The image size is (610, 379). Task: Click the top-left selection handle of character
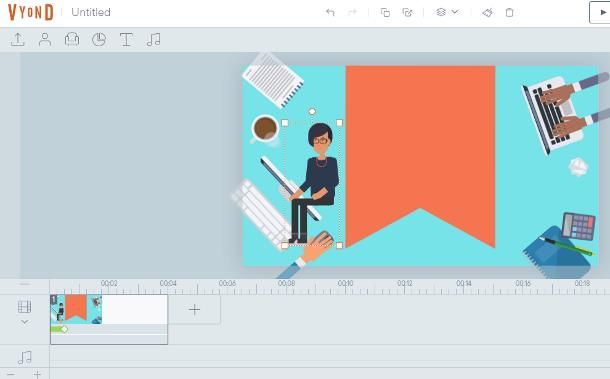pos(285,123)
